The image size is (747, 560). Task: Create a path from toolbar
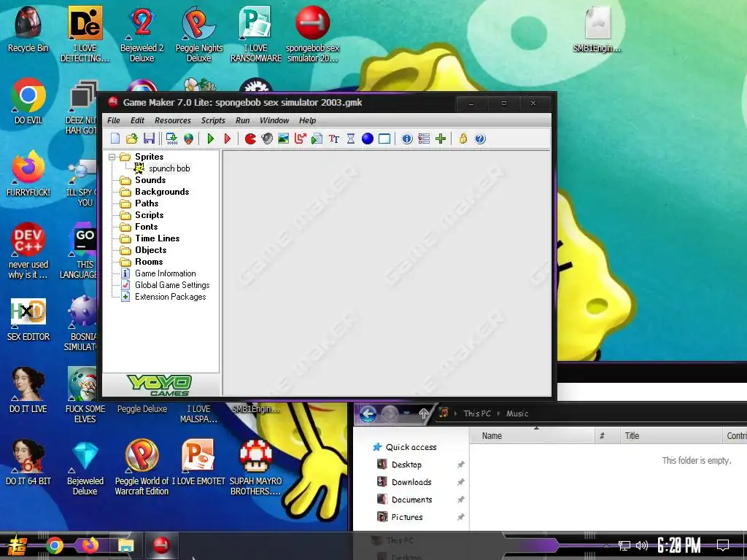tap(300, 139)
